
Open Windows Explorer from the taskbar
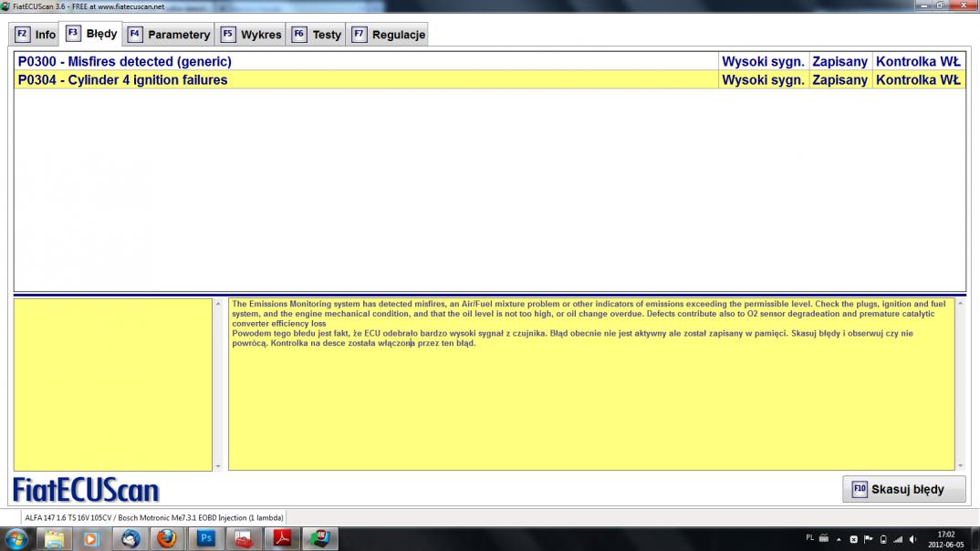click(54, 538)
